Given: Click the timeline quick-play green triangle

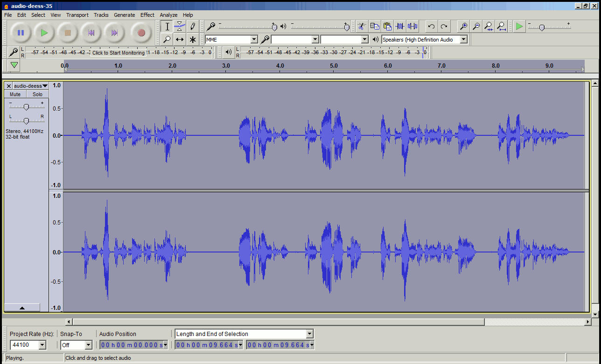Looking at the screenshot, I should (14, 65).
